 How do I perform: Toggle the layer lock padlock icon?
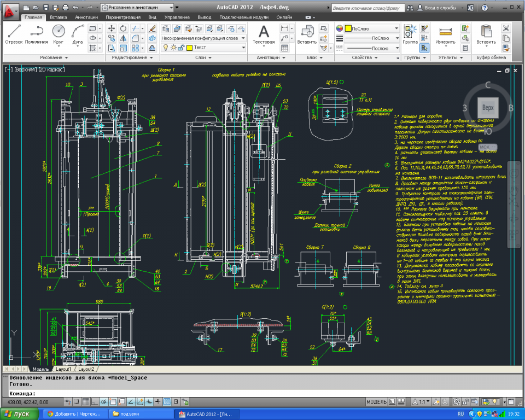coord(181,48)
